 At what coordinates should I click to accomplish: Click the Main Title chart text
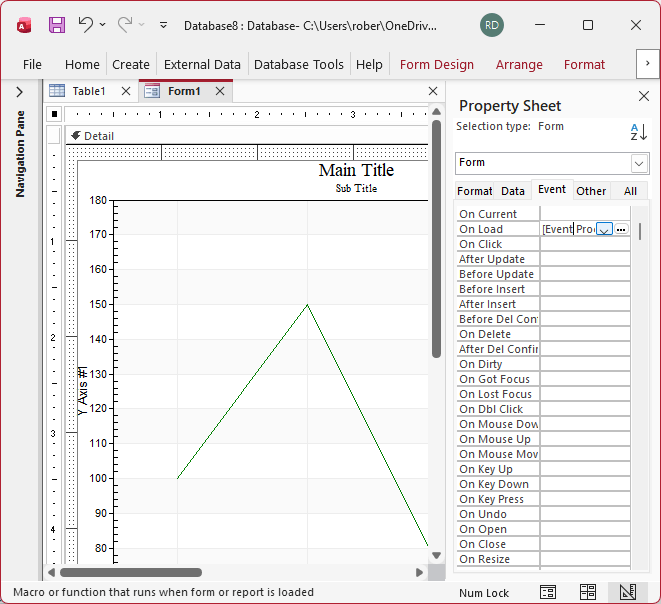point(356,170)
